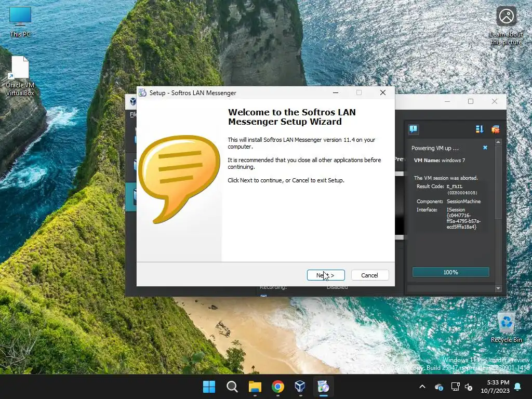Image resolution: width=532 pixels, height=399 pixels.
Task: Open the Windows Start menu
Action: [x=209, y=387]
